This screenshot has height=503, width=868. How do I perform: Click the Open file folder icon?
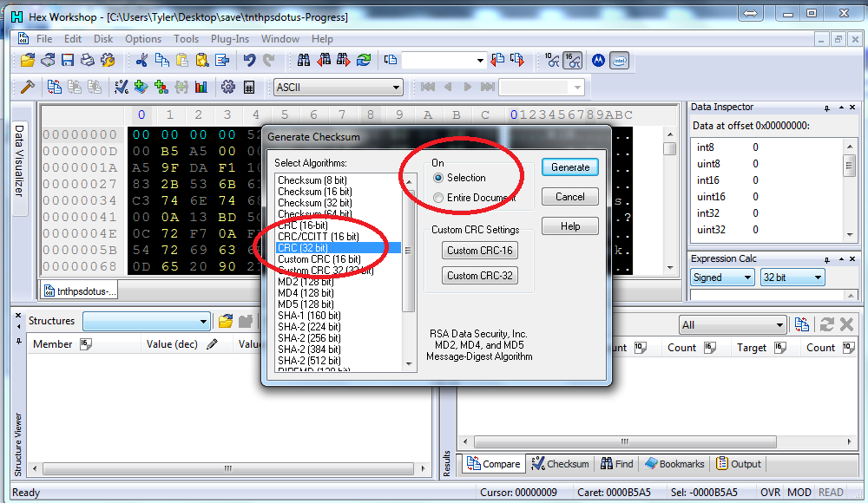(28, 60)
